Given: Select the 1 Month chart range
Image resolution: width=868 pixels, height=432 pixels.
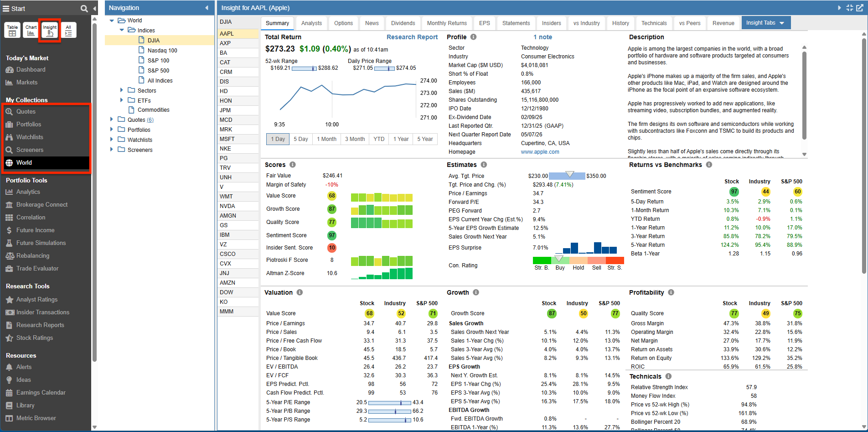Looking at the screenshot, I should tap(326, 139).
